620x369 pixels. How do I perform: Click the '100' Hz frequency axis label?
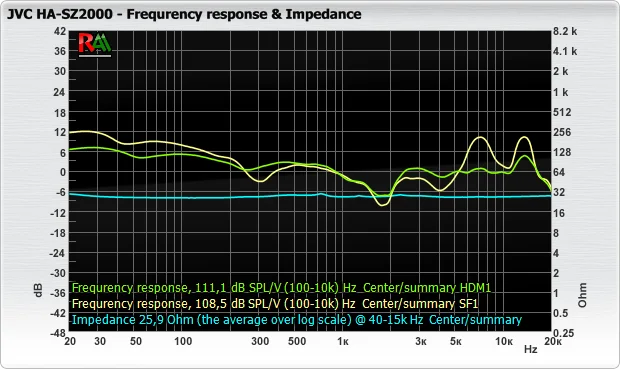point(183,341)
